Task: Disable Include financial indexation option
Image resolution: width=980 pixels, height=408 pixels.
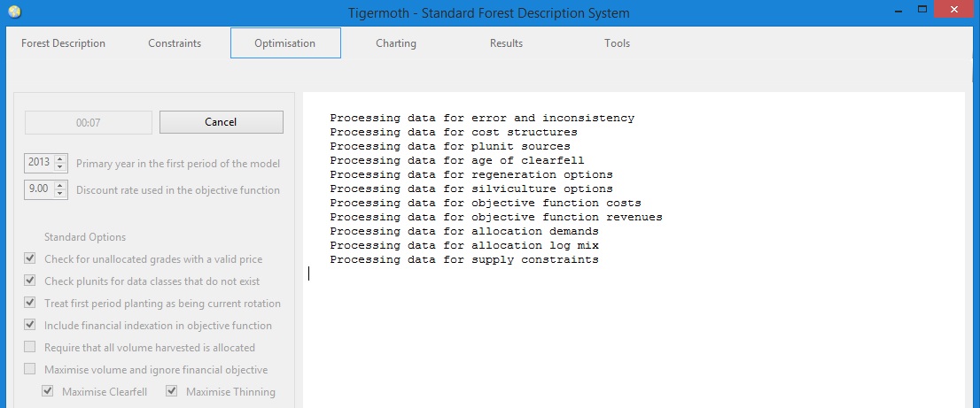Action: pyautogui.click(x=30, y=325)
